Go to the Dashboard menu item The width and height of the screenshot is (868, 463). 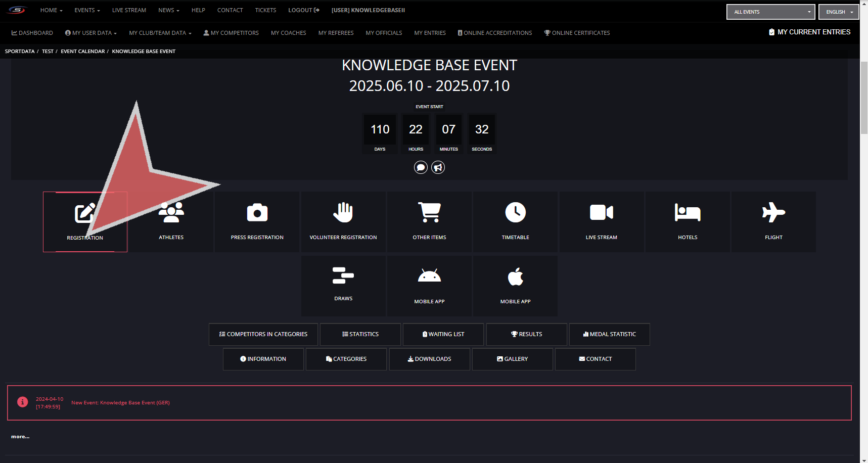click(x=32, y=33)
